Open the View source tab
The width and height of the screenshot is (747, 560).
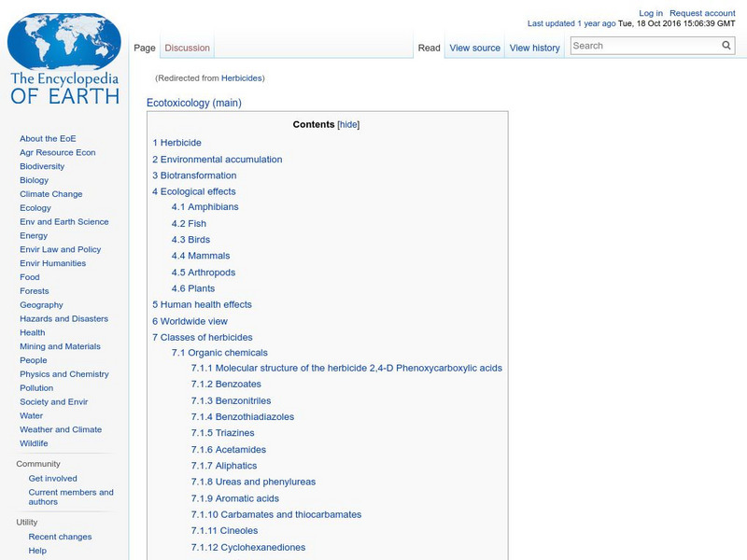475,48
